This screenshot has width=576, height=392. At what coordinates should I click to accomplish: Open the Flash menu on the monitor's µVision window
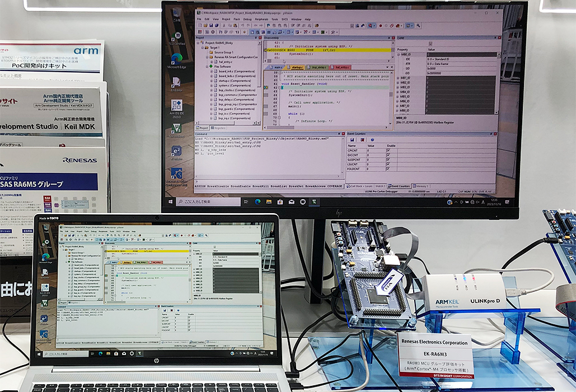237,20
